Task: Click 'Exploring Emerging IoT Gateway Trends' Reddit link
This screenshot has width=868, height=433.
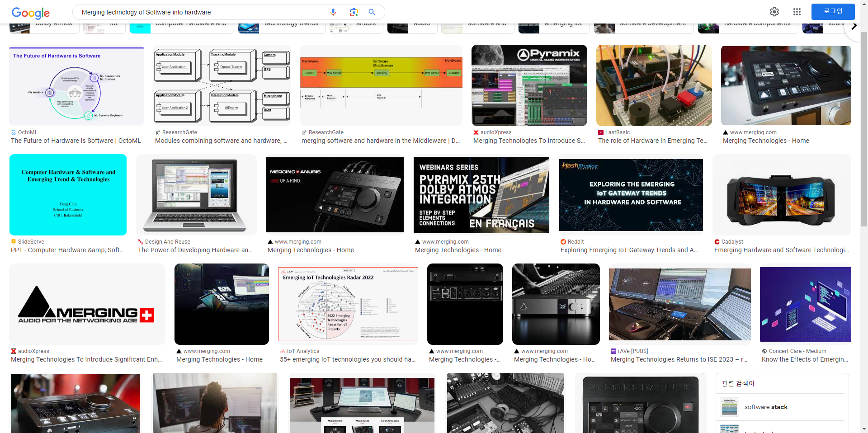Action: point(629,250)
